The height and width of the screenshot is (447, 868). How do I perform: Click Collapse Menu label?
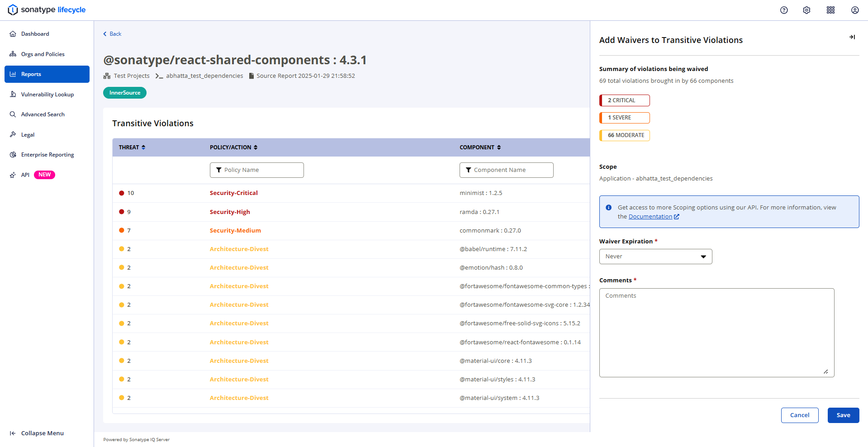click(x=43, y=433)
